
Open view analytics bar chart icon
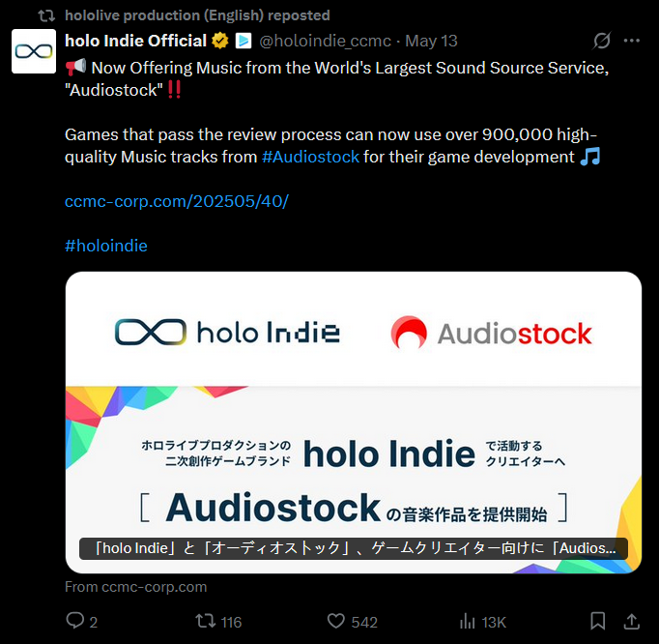(468, 621)
